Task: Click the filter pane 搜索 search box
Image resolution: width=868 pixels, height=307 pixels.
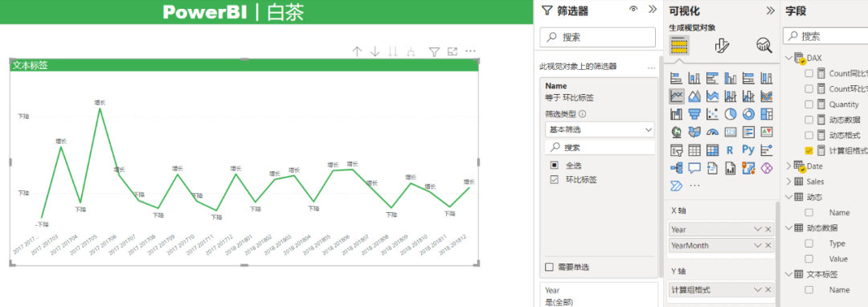Action: click(x=597, y=37)
